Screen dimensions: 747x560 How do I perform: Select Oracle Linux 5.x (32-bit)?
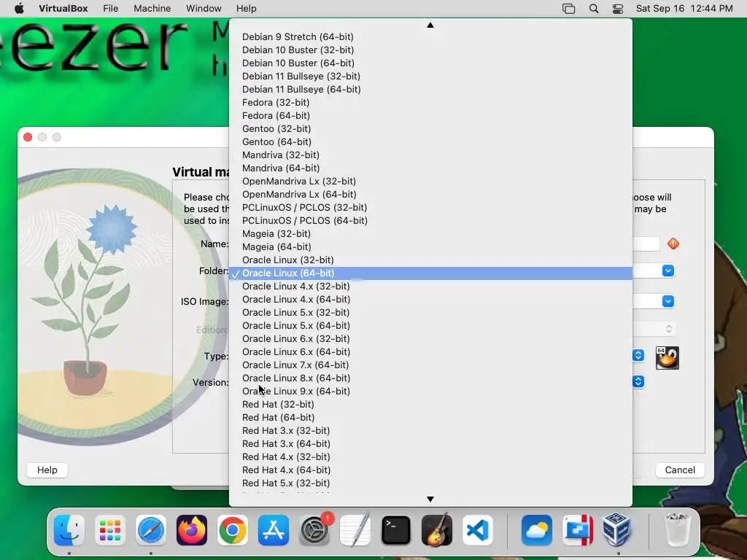[x=430, y=312]
